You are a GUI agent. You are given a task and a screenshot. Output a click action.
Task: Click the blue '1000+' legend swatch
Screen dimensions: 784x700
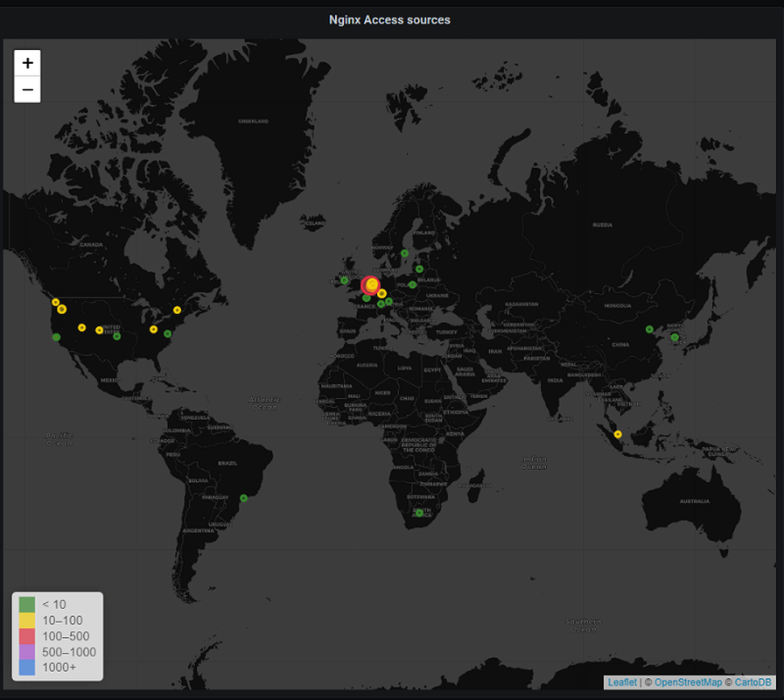[x=27, y=668]
